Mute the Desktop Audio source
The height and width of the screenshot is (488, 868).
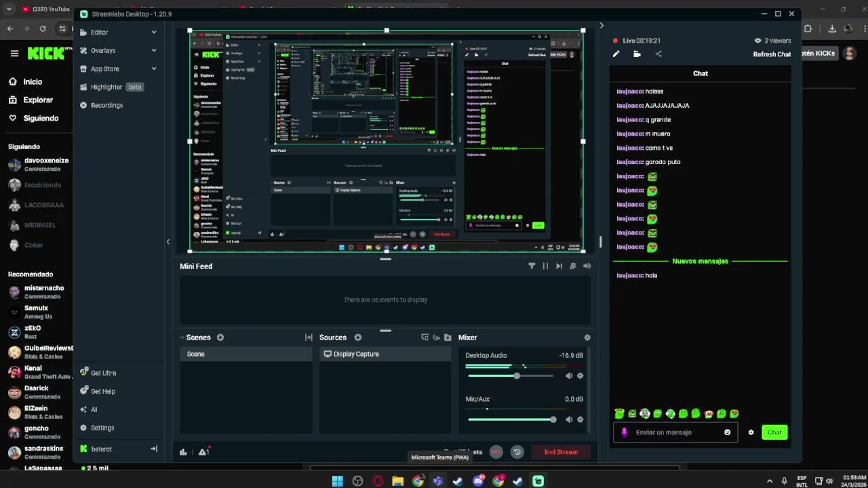click(x=569, y=375)
